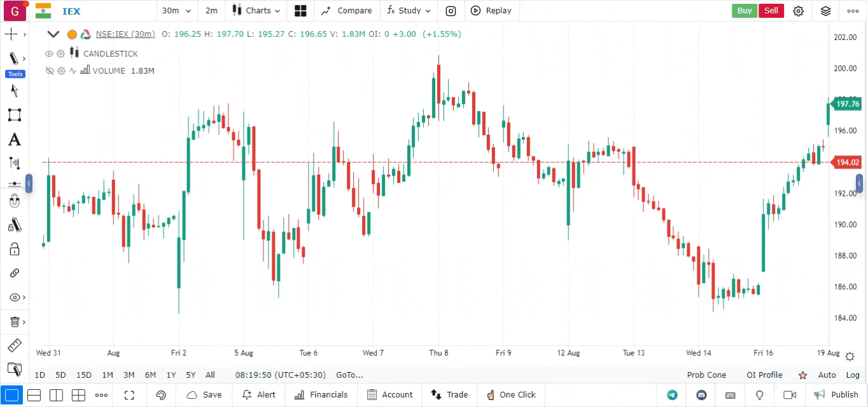868x407 pixels.
Task: Take a chart snapshot with the camera
Action: pos(451,11)
